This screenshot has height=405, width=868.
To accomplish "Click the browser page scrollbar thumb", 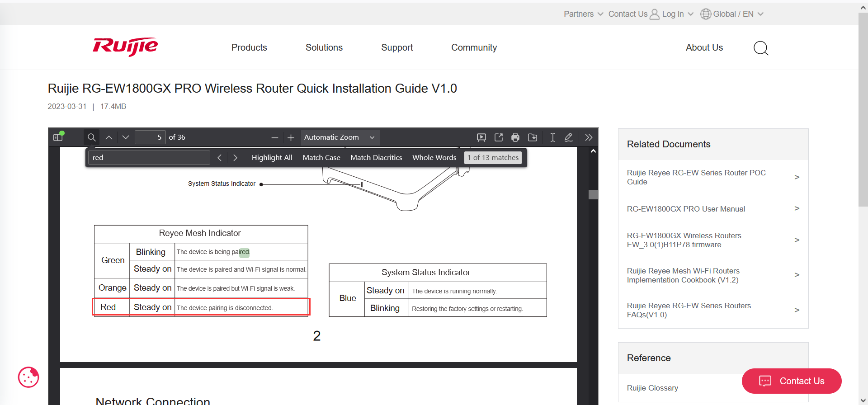I will (x=863, y=109).
